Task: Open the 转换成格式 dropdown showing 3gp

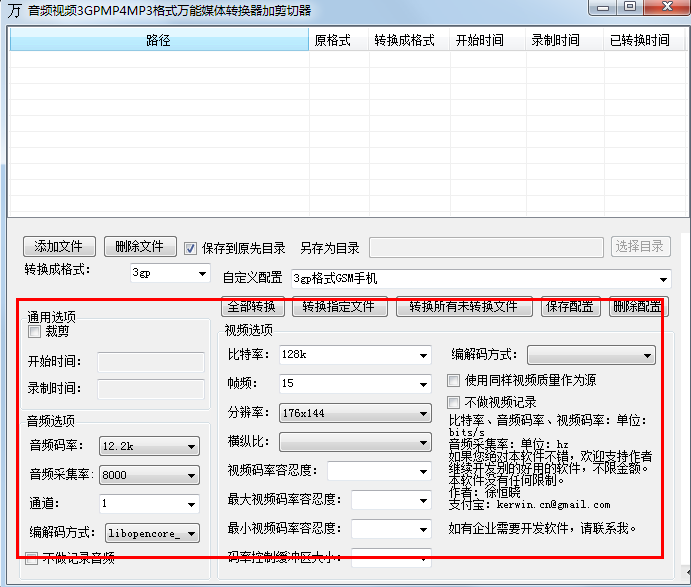Action: (170, 273)
